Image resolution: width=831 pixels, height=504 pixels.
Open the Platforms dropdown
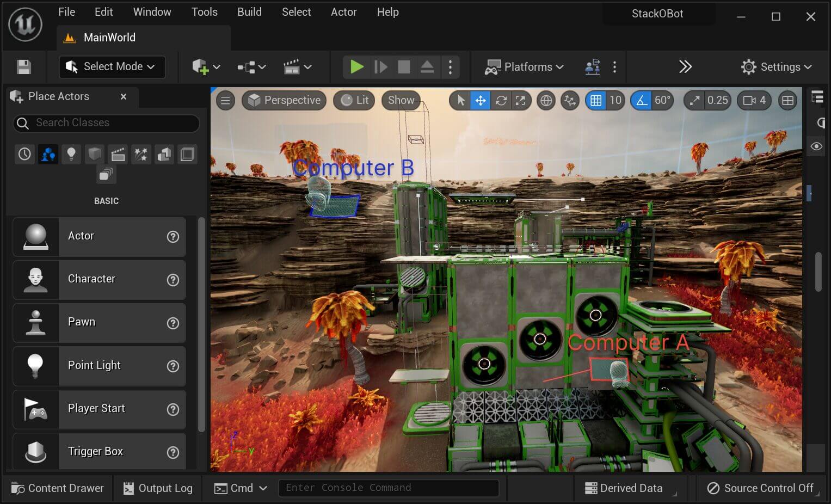coord(524,66)
